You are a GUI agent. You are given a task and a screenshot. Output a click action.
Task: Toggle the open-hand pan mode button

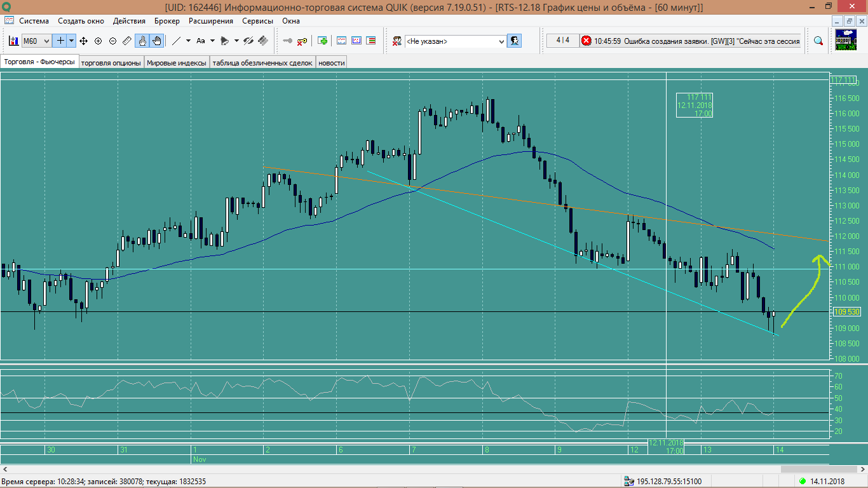[x=157, y=41]
